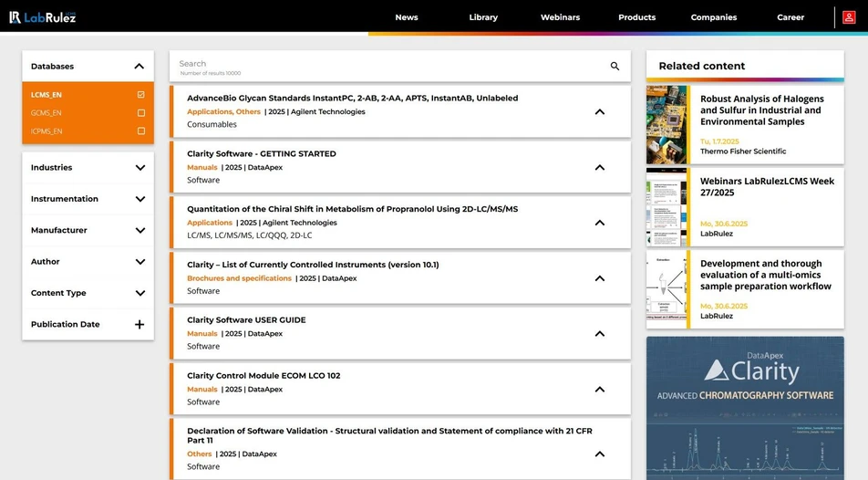
Task: Click the Publication Date filter label
Action: coord(66,324)
